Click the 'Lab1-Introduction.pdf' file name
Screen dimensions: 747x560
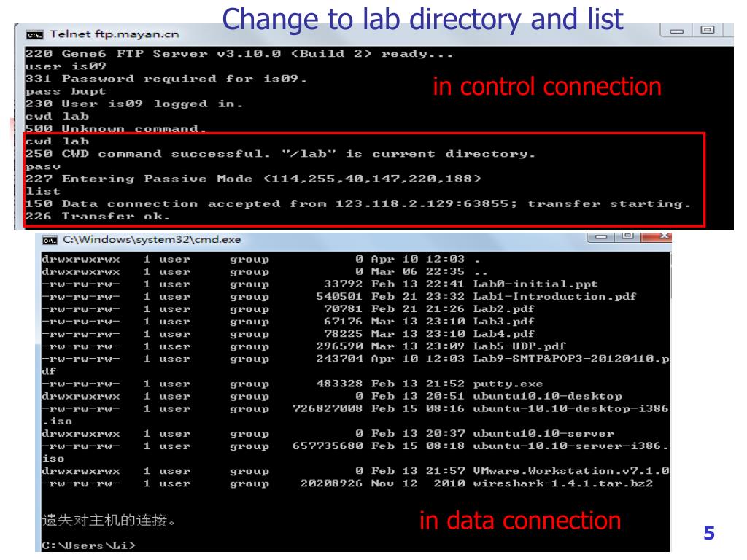click(554, 297)
